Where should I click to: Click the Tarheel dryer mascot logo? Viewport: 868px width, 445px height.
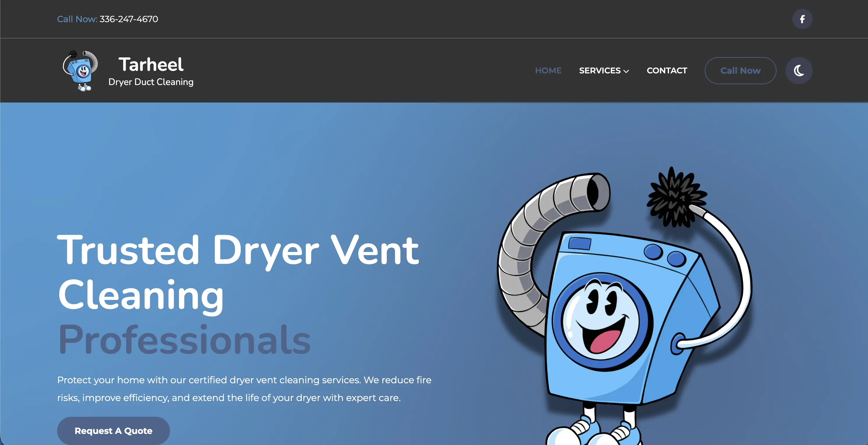(x=80, y=71)
